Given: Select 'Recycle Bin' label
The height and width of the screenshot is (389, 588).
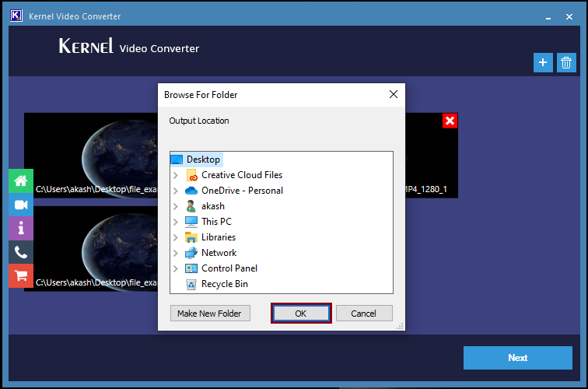Looking at the screenshot, I should pos(225,284).
